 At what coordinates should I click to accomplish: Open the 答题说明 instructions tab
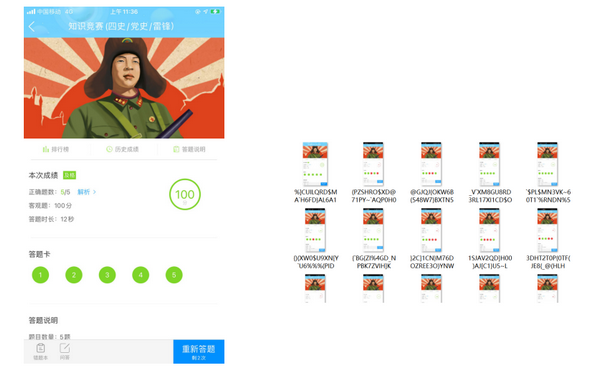(189, 149)
